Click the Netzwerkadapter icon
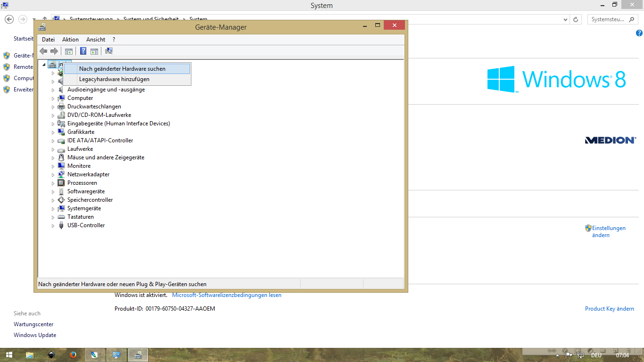This screenshot has width=644, height=362. 61,174
